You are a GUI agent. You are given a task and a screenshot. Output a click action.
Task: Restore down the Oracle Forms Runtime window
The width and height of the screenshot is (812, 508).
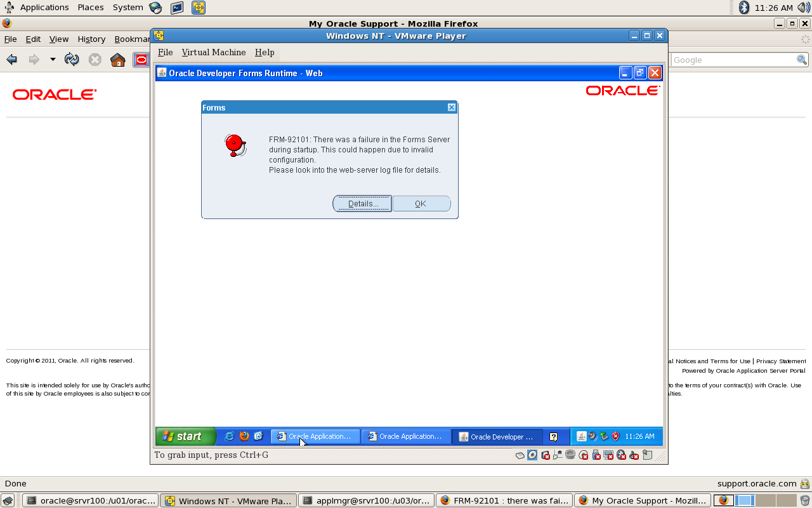coord(640,73)
